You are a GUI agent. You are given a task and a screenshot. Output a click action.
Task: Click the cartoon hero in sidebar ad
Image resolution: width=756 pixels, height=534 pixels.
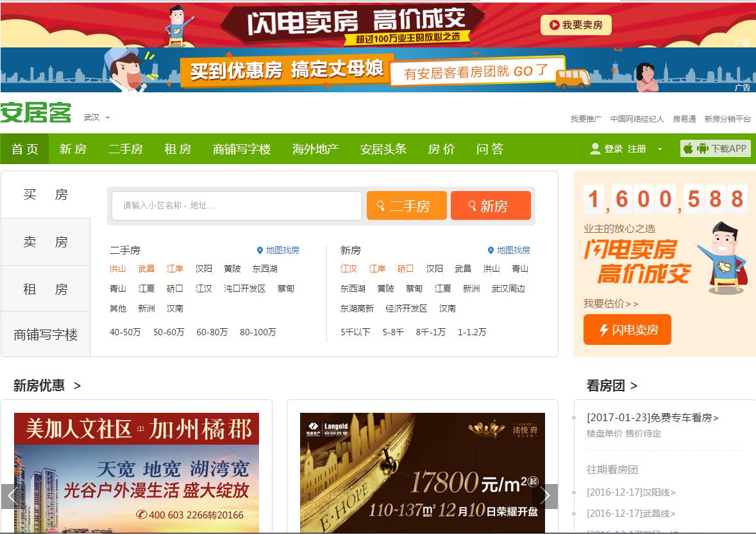(723, 258)
